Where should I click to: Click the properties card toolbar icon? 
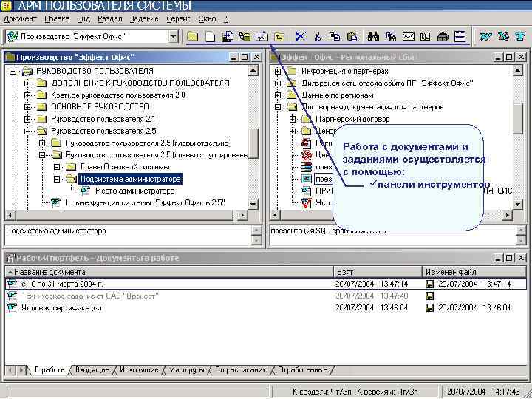pyautogui.click(x=262, y=36)
